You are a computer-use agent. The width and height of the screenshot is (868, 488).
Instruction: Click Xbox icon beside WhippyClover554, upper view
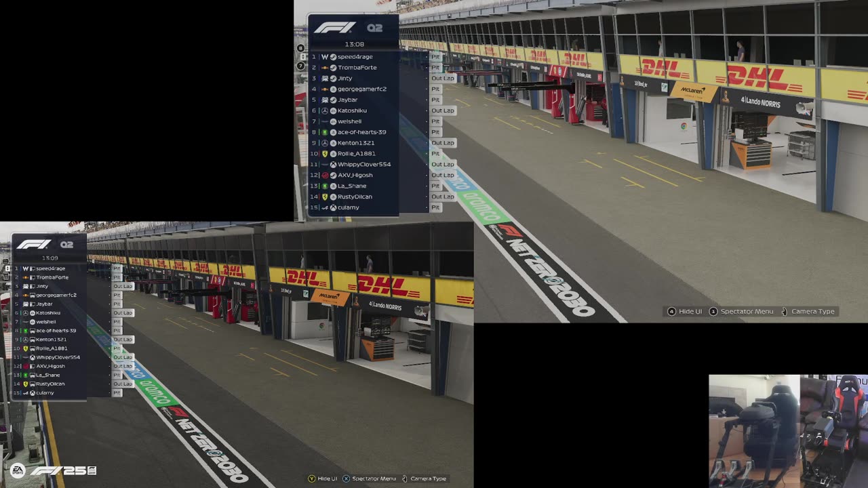pyautogui.click(x=333, y=165)
